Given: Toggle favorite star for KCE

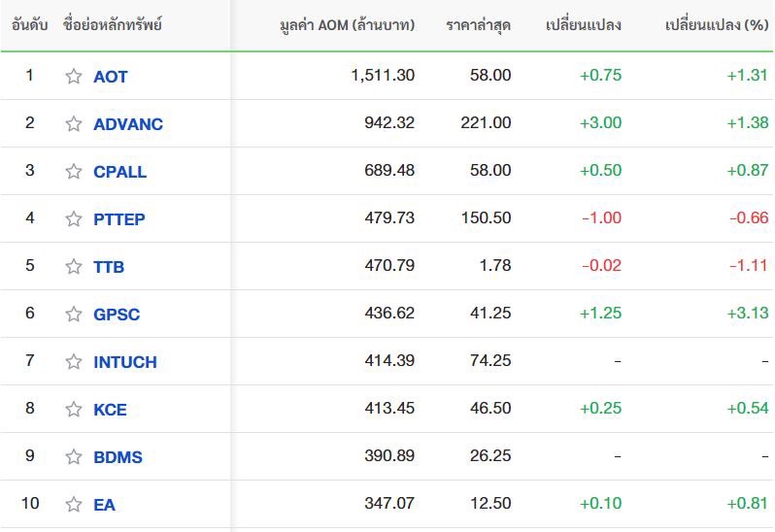Looking at the screenshot, I should (74, 409).
